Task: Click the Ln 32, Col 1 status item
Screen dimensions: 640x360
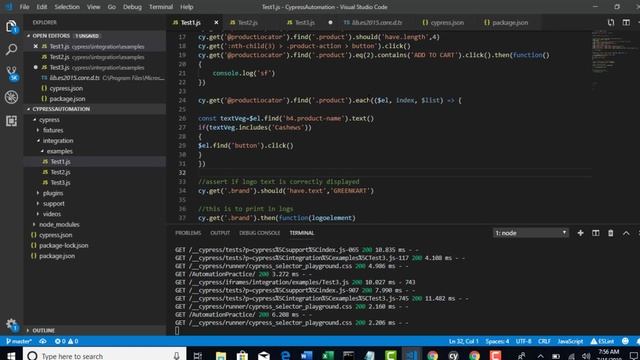Action: point(463,341)
